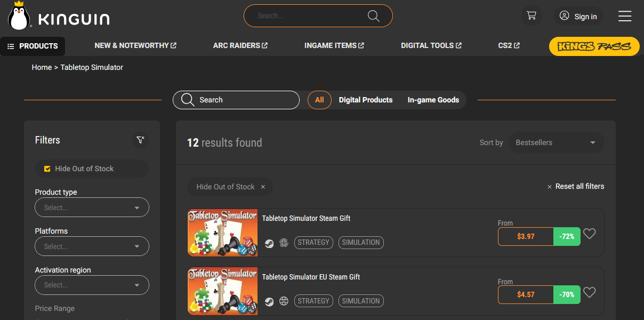The height and width of the screenshot is (320, 644).
Task: Open Tabletop Simulator EU Steam Gift thumbnail
Action: coord(222,291)
